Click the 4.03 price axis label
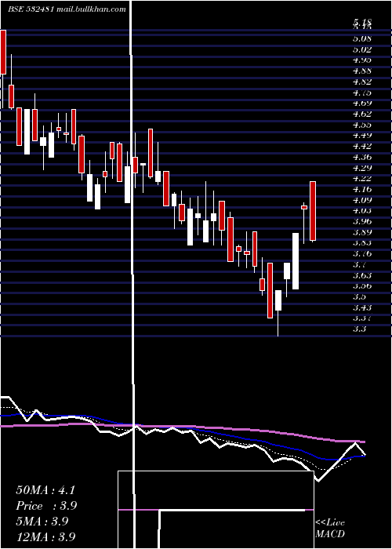Screen dimensions: 392x549 [x=362, y=211]
